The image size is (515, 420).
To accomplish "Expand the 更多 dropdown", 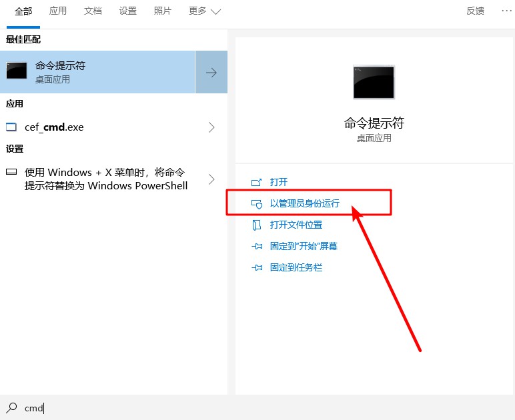I will point(204,11).
